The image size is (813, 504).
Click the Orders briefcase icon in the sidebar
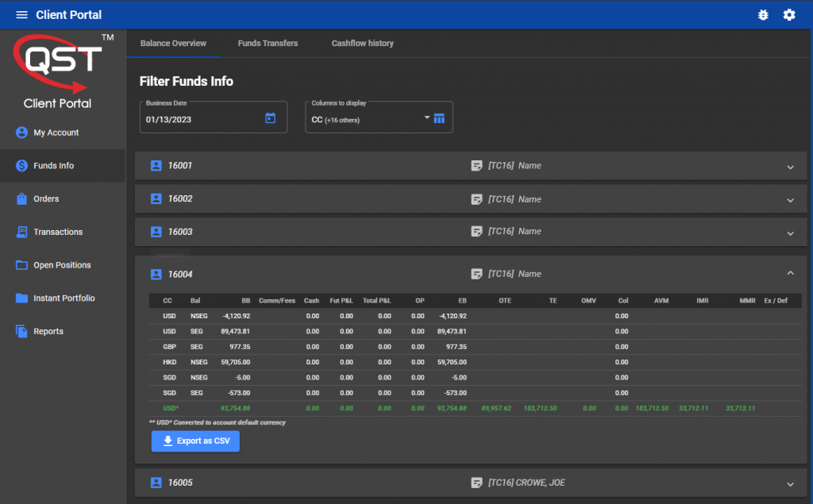point(20,198)
